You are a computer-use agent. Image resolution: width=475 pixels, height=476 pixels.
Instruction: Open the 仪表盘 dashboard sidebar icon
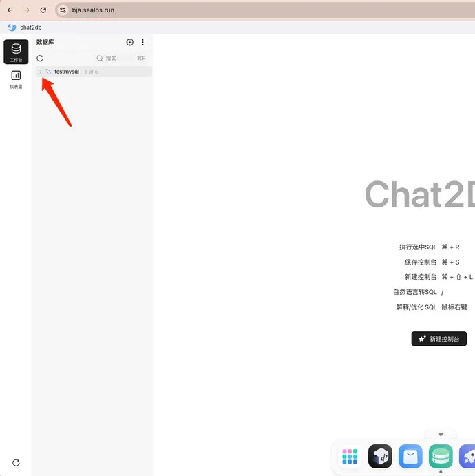[x=16, y=79]
